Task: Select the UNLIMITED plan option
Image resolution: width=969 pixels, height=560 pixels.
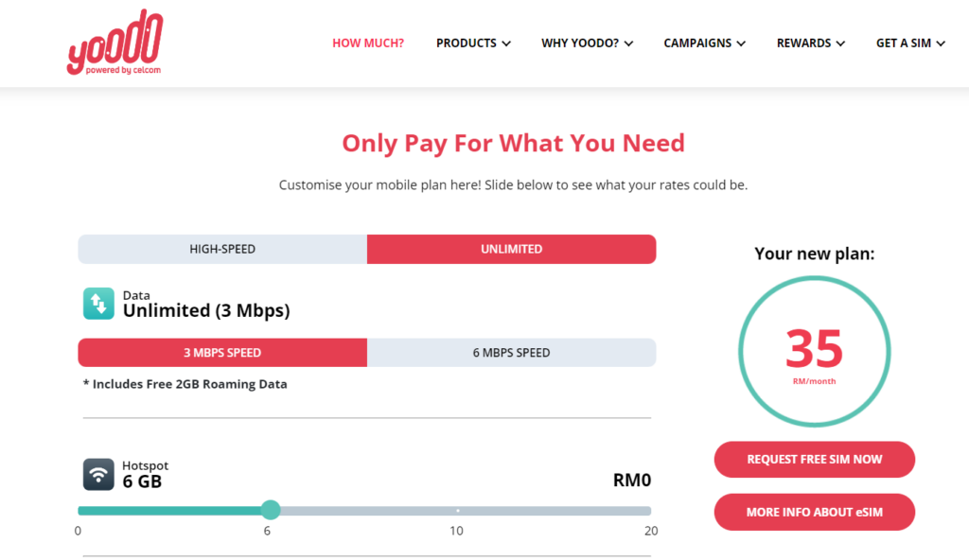Action: [511, 249]
